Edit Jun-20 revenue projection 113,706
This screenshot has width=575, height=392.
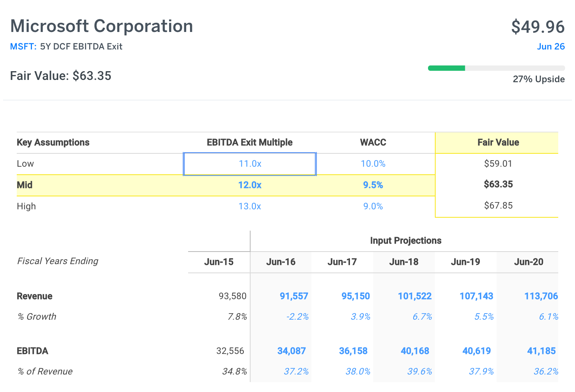click(x=541, y=296)
